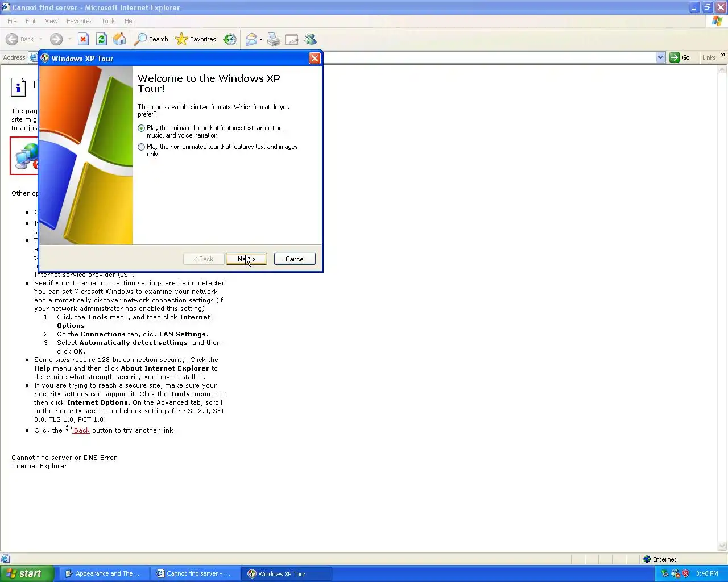Open the File menu
This screenshot has height=582, width=728.
[x=12, y=21]
